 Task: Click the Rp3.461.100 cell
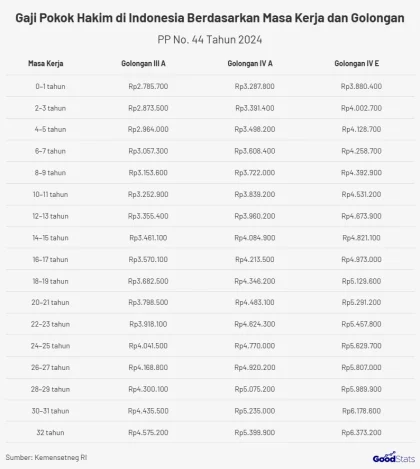click(x=148, y=238)
